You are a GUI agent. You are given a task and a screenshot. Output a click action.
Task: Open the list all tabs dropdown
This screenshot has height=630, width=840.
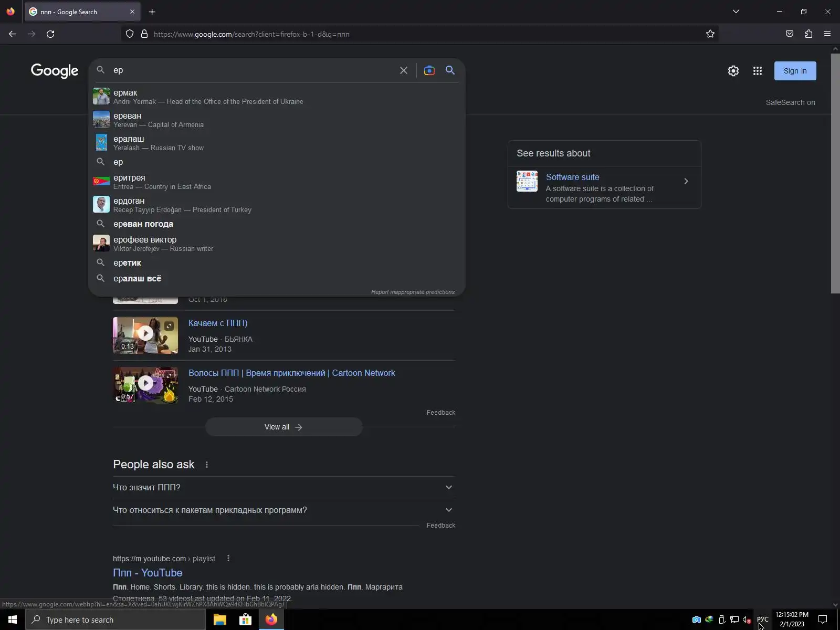pyautogui.click(x=736, y=12)
